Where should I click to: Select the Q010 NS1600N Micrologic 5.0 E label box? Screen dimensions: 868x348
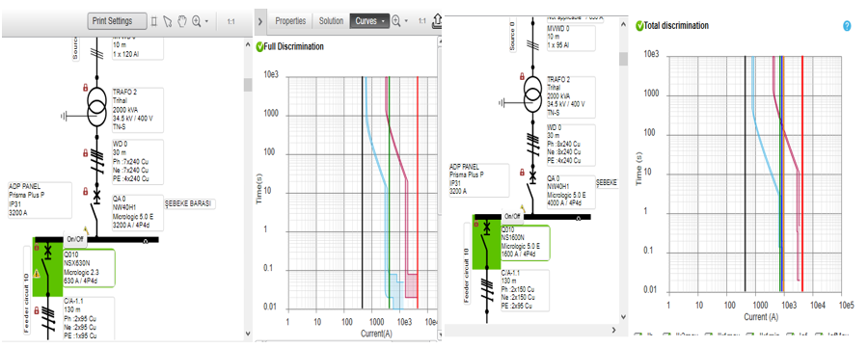tap(525, 243)
